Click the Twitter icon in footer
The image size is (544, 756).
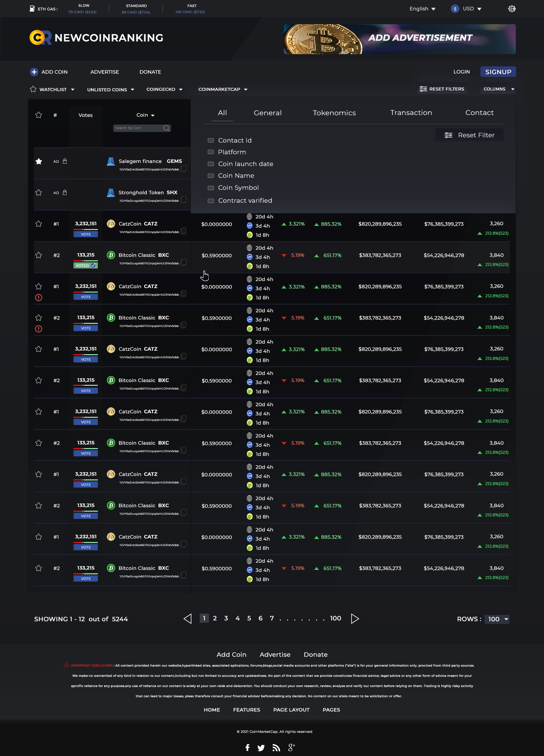point(261,747)
